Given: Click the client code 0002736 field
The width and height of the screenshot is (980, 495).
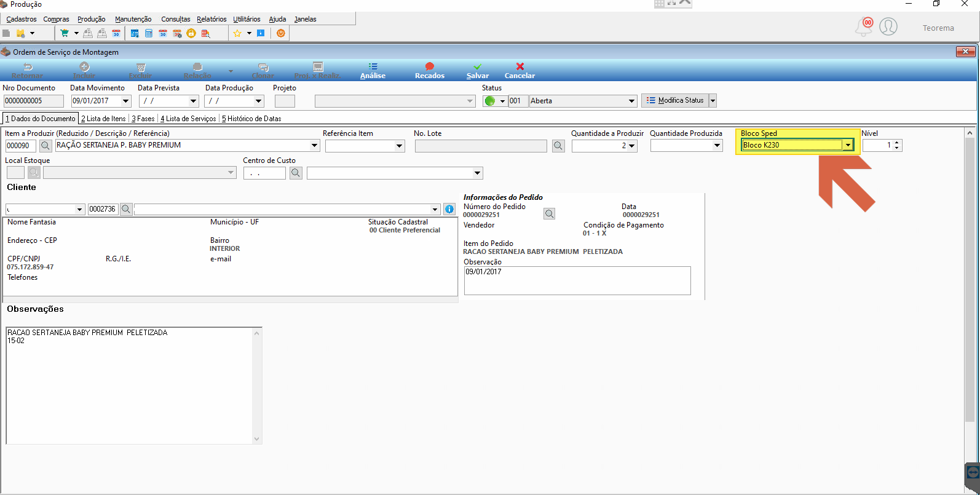Looking at the screenshot, I should click(103, 209).
